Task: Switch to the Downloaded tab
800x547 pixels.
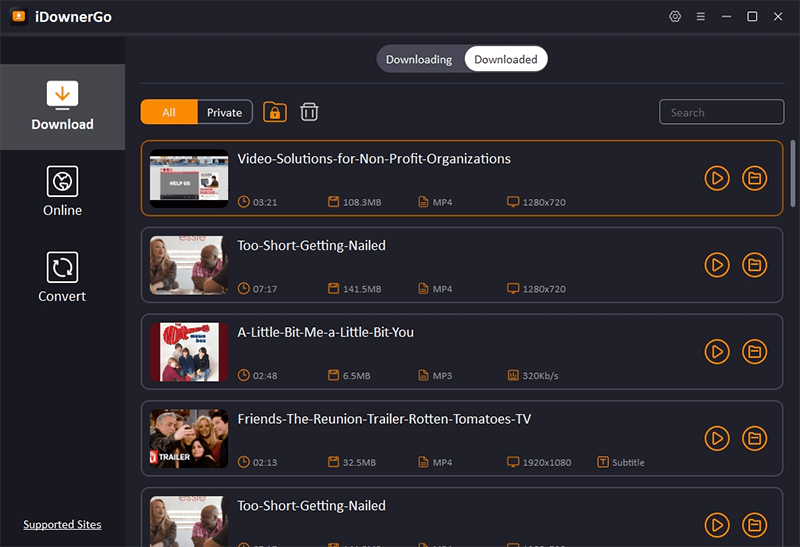Action: click(506, 59)
